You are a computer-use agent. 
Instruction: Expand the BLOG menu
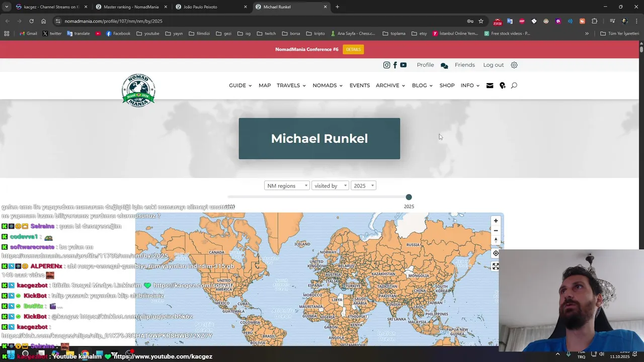coord(422,85)
